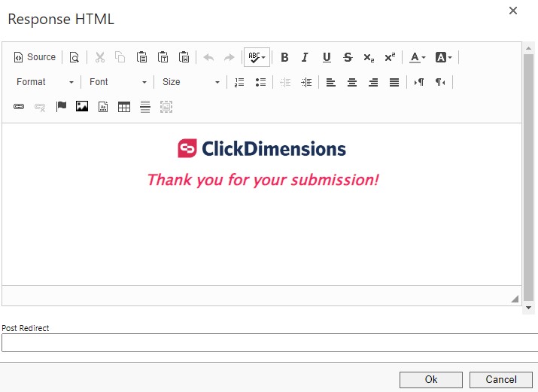This screenshot has height=392, width=538.
Task: Click the Decrease indent icon
Action: point(285,82)
